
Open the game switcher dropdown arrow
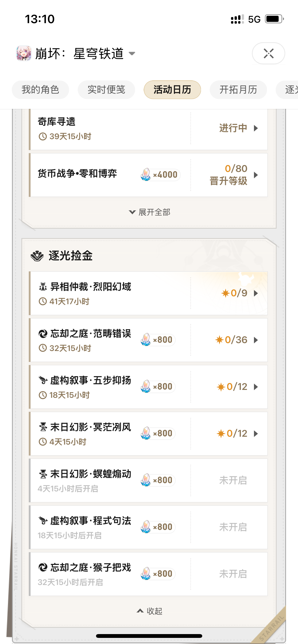pos(132,53)
